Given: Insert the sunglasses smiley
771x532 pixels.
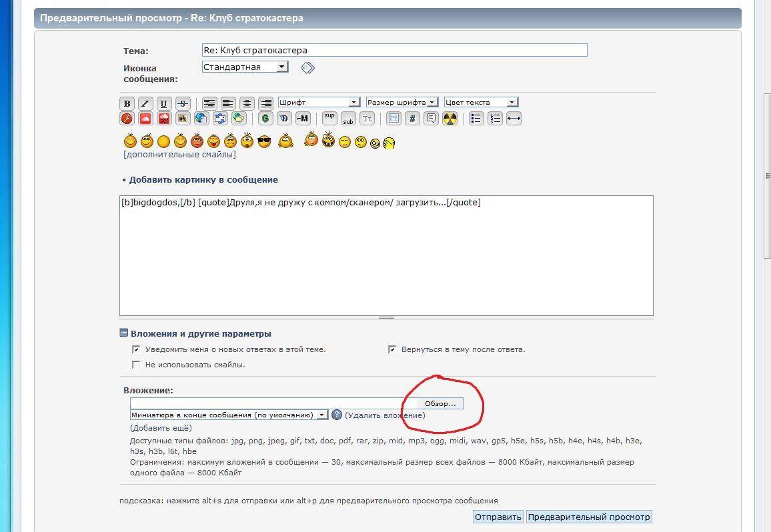Looking at the screenshot, I should pos(264,141).
